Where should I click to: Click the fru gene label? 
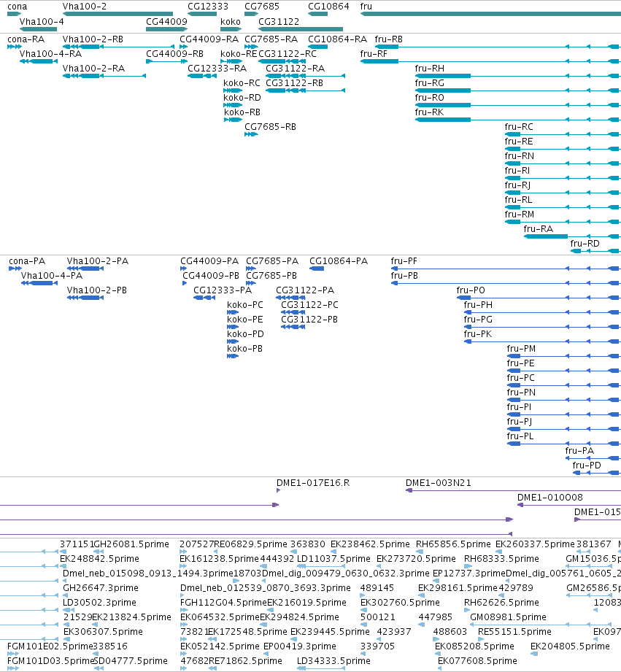(366, 7)
